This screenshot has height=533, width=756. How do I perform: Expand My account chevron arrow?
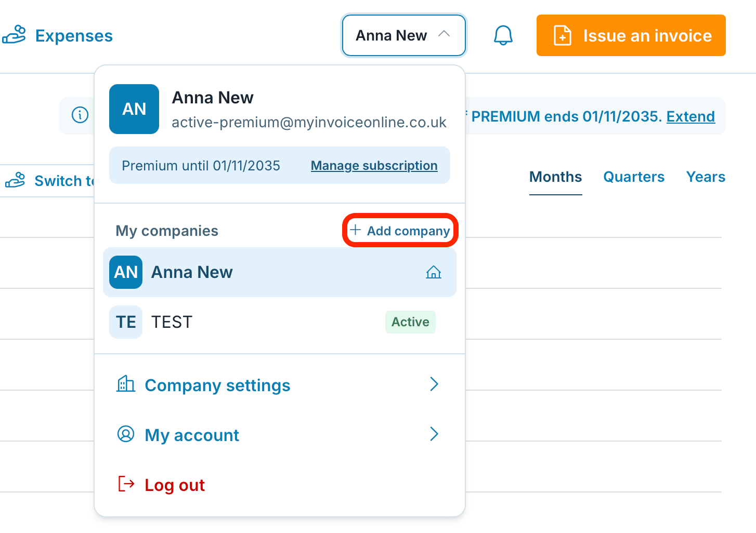435,434
